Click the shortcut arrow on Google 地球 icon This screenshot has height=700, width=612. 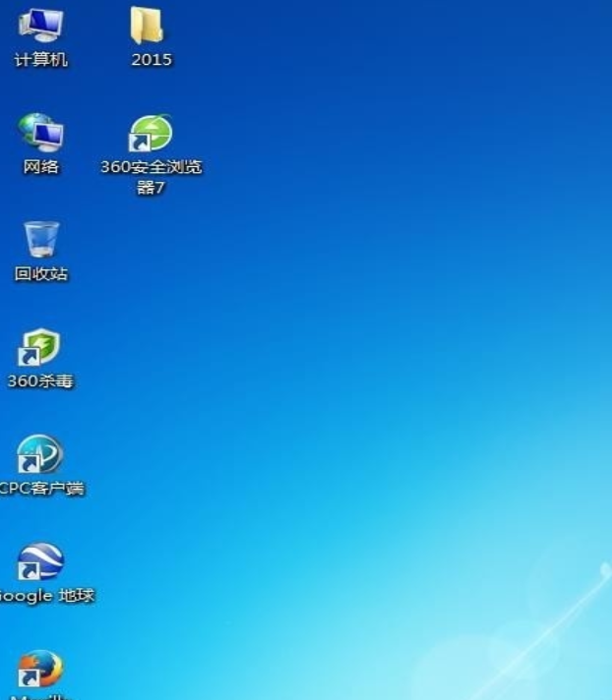pos(28,572)
